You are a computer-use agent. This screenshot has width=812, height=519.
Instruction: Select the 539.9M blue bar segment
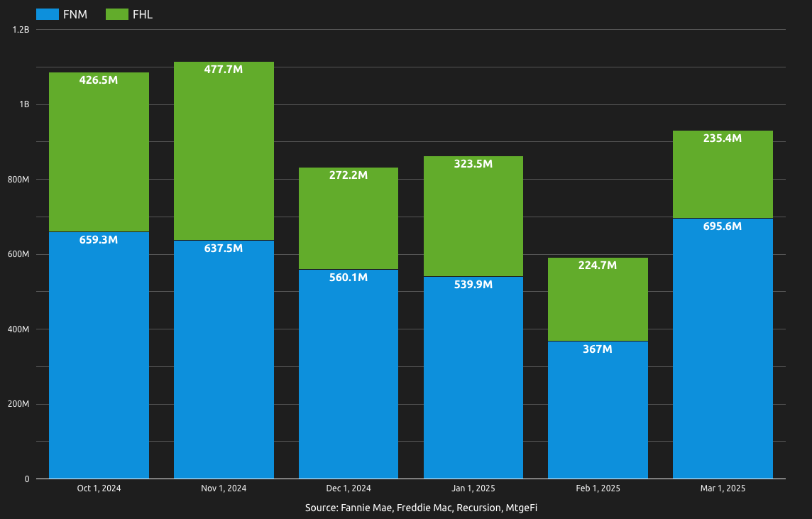[x=473, y=378]
